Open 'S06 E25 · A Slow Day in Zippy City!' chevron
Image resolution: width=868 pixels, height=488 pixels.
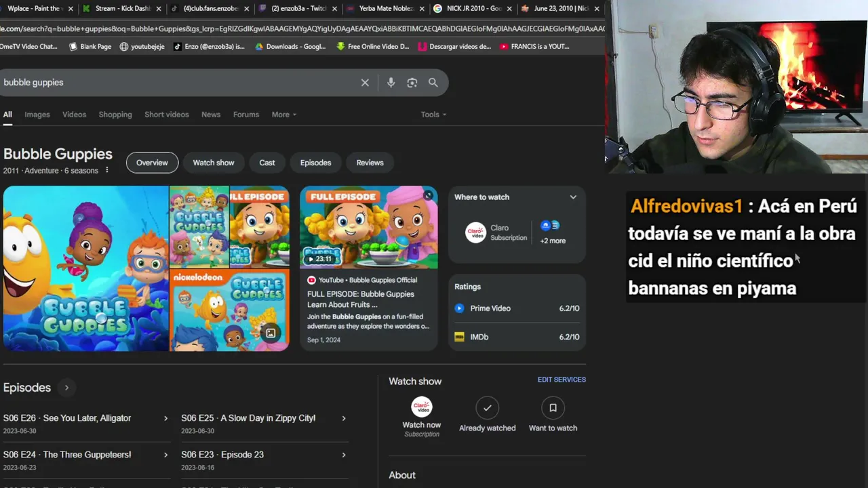(344, 418)
